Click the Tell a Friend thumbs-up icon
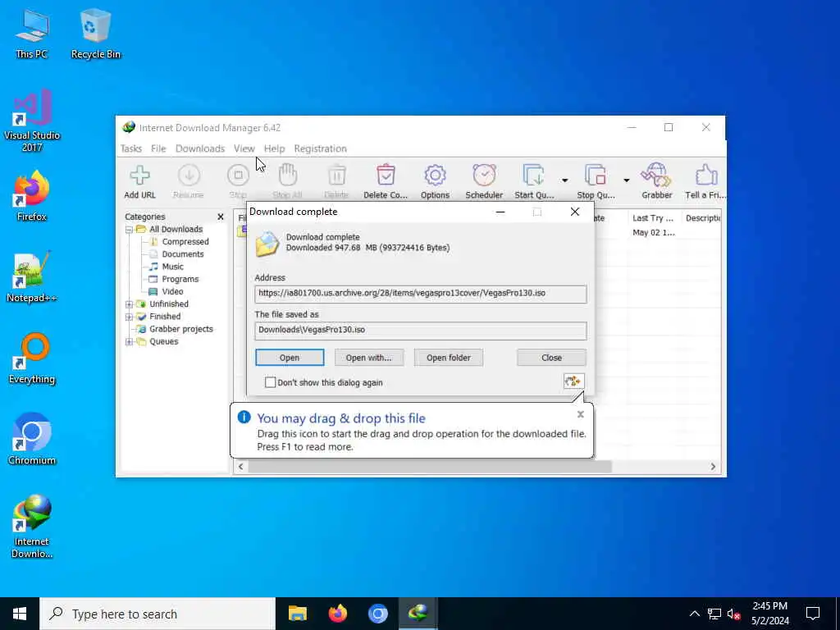 tap(705, 176)
